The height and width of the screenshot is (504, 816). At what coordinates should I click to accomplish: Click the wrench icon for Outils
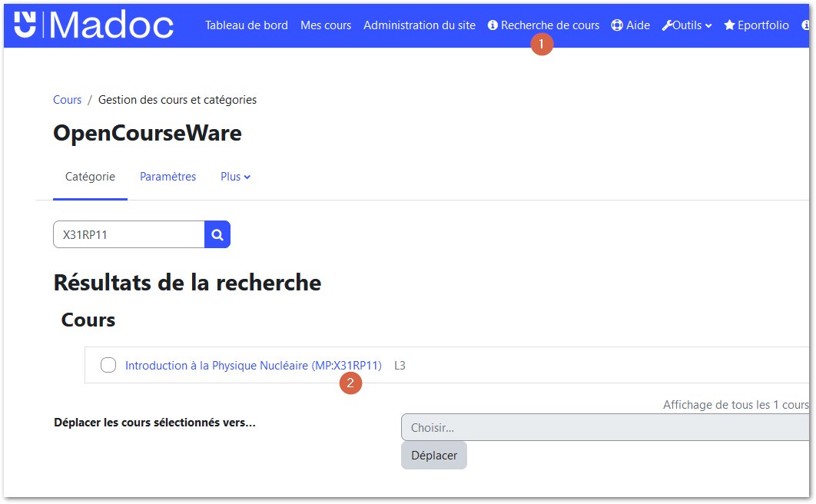665,25
